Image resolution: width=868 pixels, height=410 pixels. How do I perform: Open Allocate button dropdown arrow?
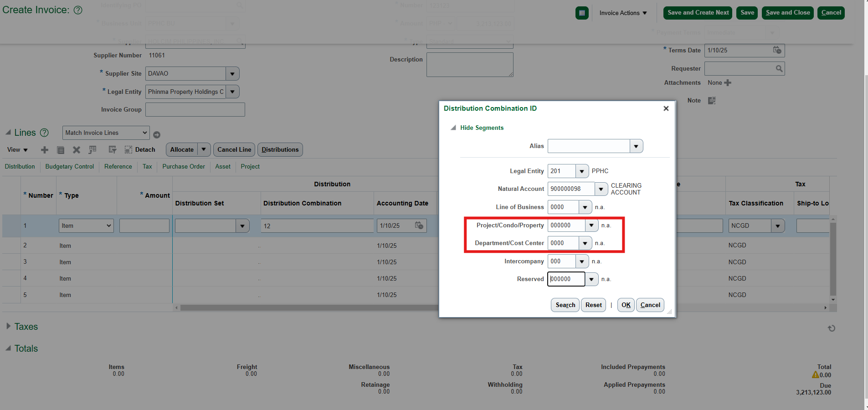[x=204, y=149]
